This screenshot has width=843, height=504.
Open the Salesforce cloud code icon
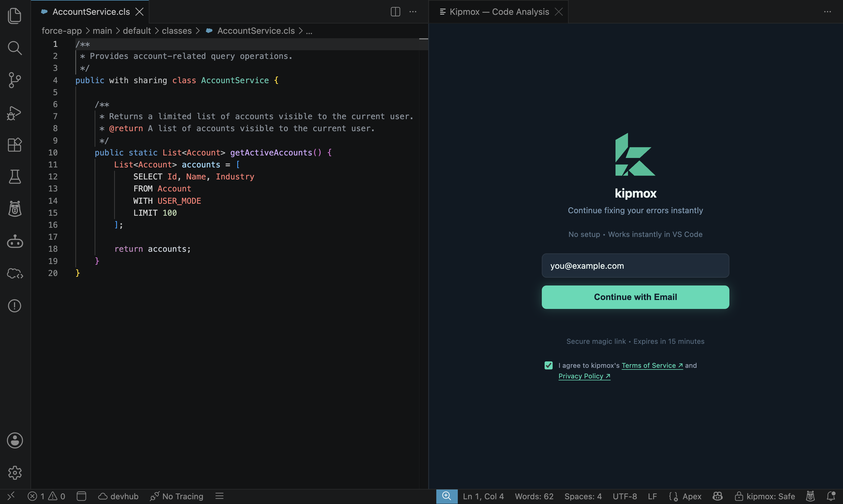[x=15, y=273]
